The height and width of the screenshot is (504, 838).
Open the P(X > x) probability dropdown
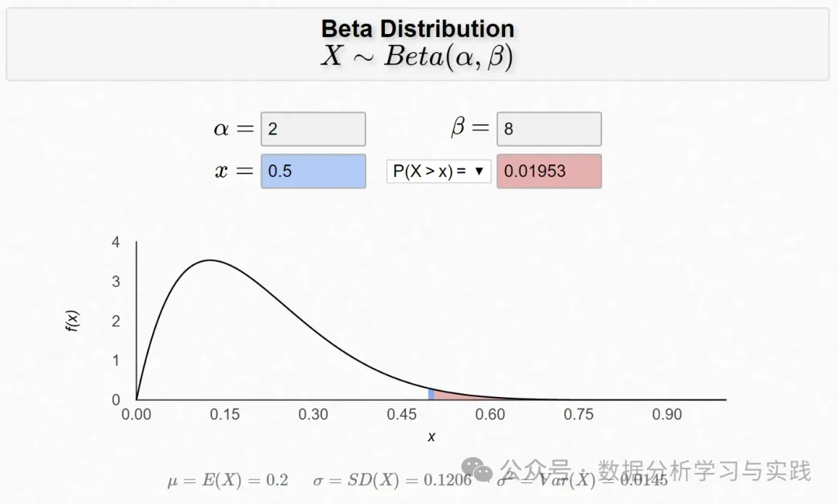click(x=438, y=171)
